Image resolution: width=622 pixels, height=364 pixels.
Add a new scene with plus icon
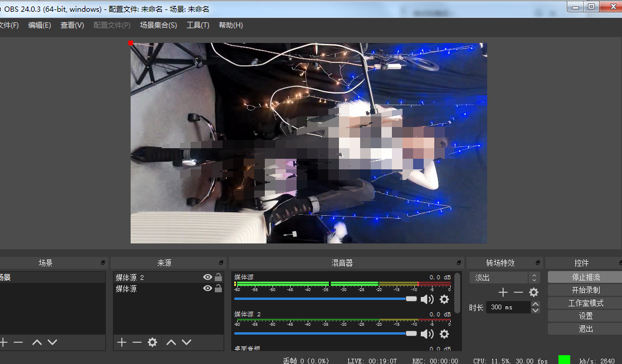pyautogui.click(x=4, y=342)
